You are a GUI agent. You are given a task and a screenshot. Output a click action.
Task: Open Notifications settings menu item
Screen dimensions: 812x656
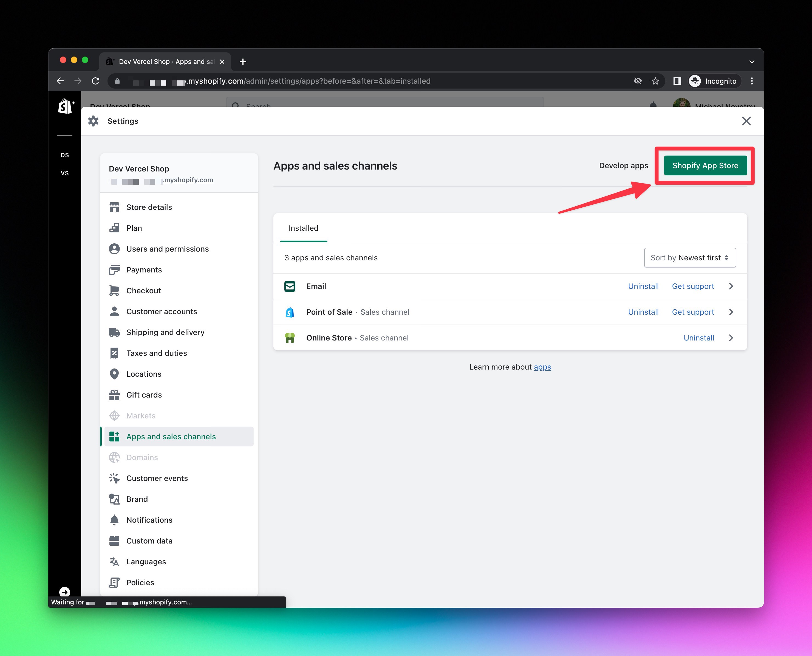[x=179, y=520]
